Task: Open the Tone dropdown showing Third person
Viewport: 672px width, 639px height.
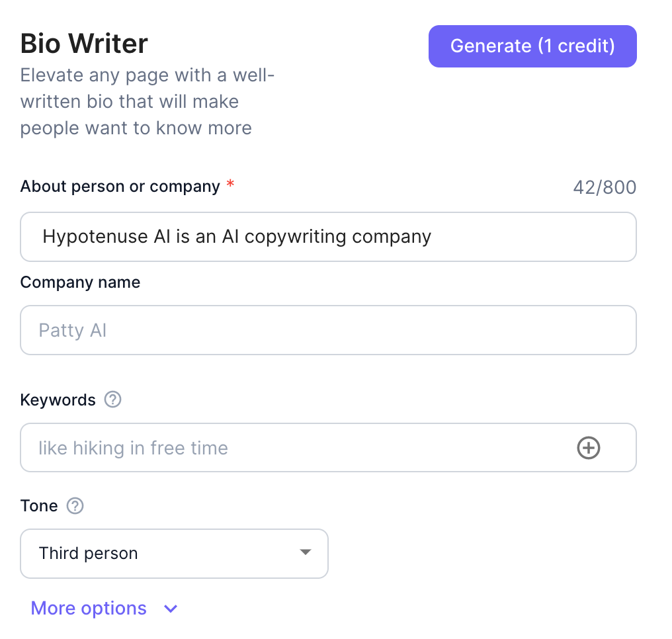Action: [174, 553]
